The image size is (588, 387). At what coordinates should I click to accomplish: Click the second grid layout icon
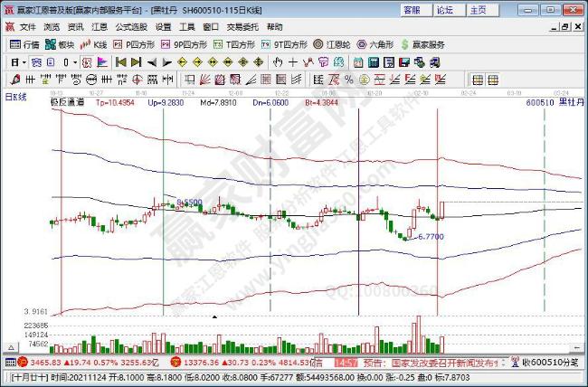(493, 80)
